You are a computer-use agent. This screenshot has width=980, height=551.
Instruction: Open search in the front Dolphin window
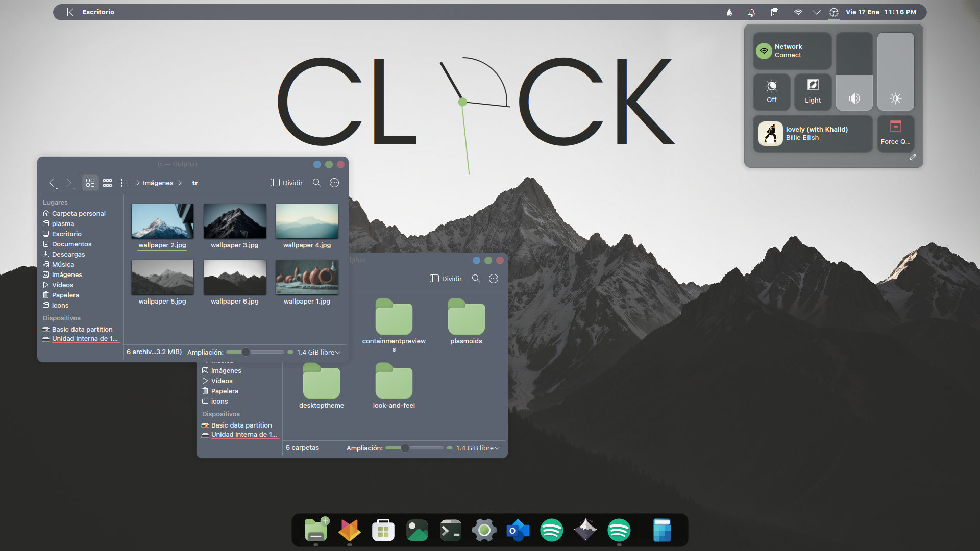(x=317, y=183)
